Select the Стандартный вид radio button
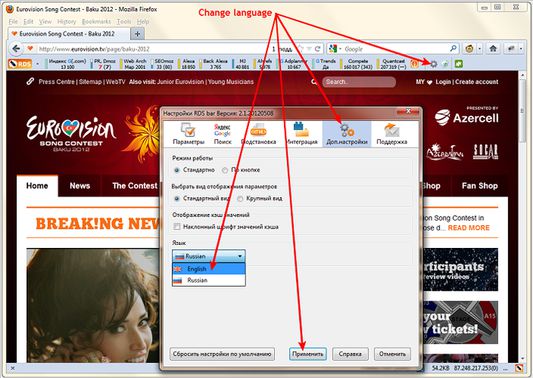 (176, 199)
